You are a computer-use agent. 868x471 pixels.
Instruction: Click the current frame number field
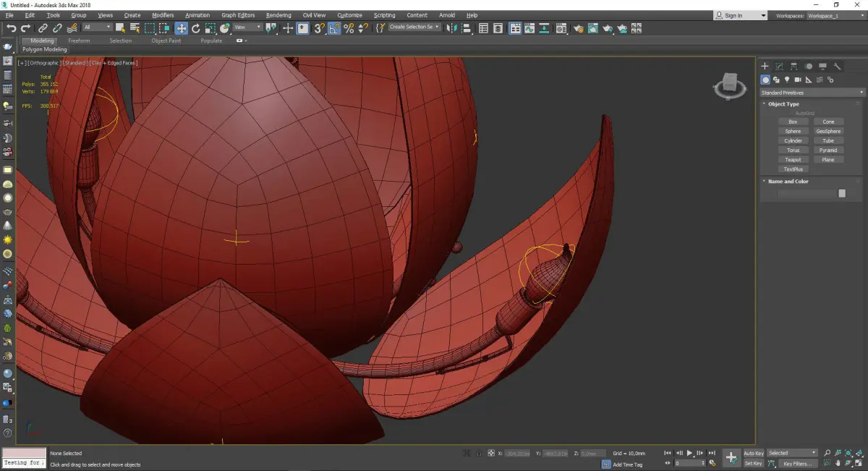point(689,463)
